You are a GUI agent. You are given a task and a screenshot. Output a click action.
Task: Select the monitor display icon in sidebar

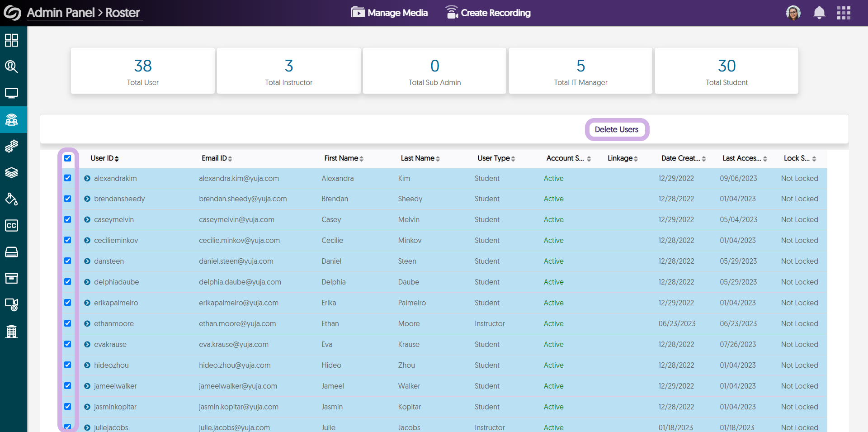click(11, 93)
